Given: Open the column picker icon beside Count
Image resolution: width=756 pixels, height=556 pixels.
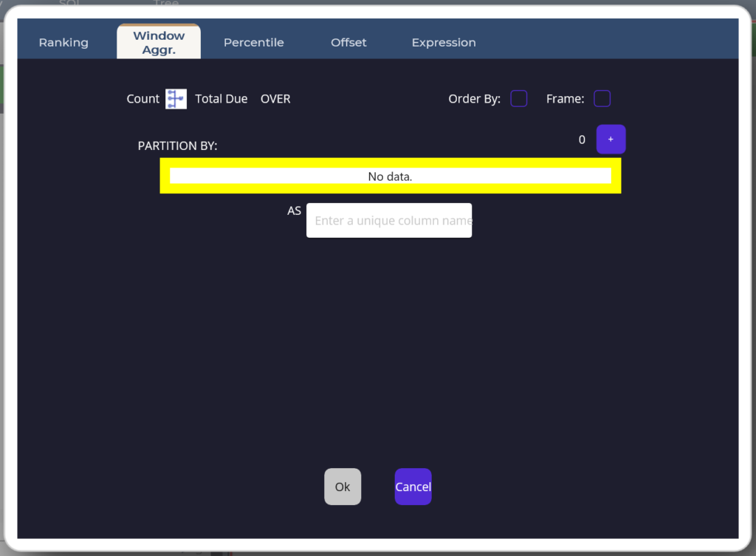Looking at the screenshot, I should tap(176, 99).
